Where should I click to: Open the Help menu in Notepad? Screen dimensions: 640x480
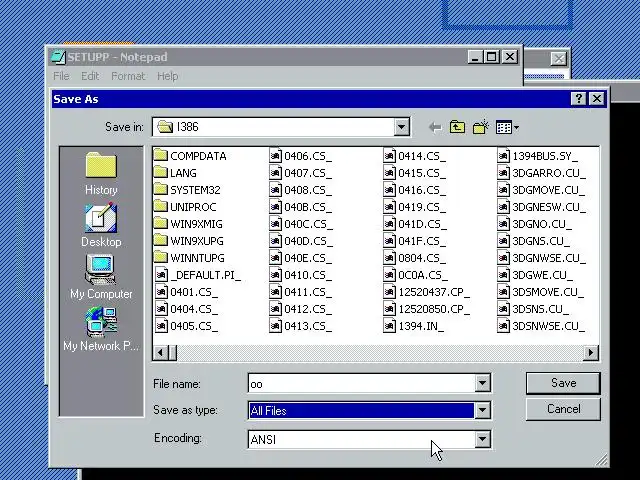tap(167, 76)
